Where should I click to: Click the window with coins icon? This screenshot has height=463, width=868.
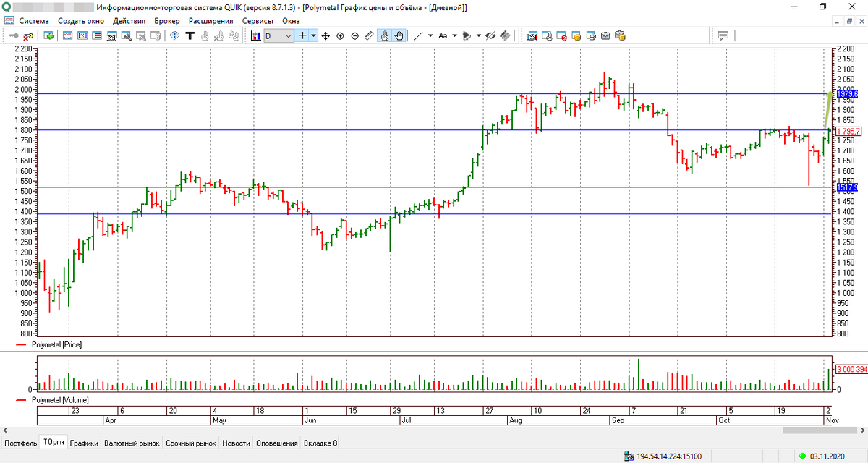tap(576, 35)
